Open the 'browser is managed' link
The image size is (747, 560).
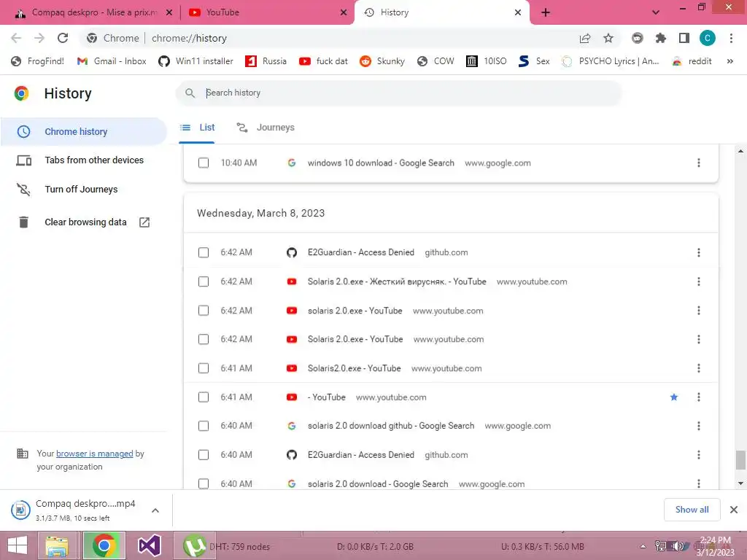pos(94,454)
